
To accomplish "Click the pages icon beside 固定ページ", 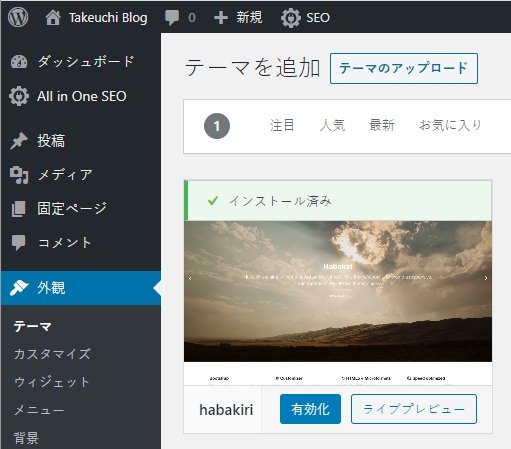I will coord(18,209).
